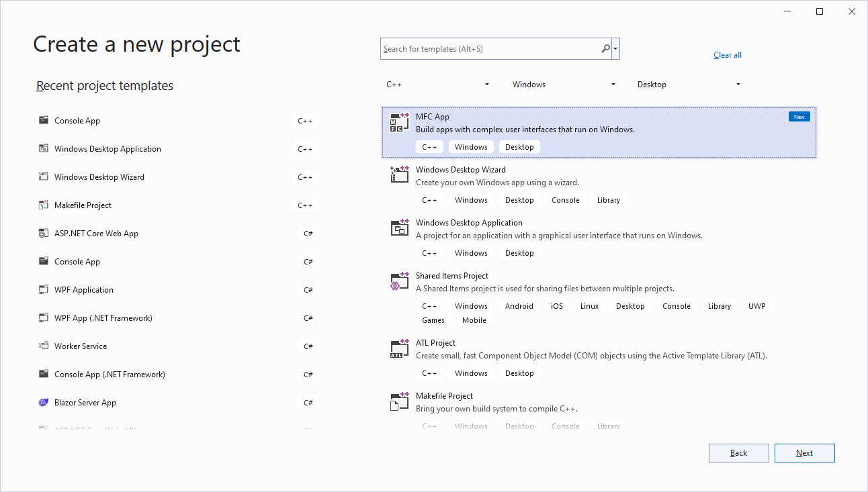Click the UWP tag on Shared Items Project
The width and height of the screenshot is (868, 492).
pyautogui.click(x=757, y=306)
